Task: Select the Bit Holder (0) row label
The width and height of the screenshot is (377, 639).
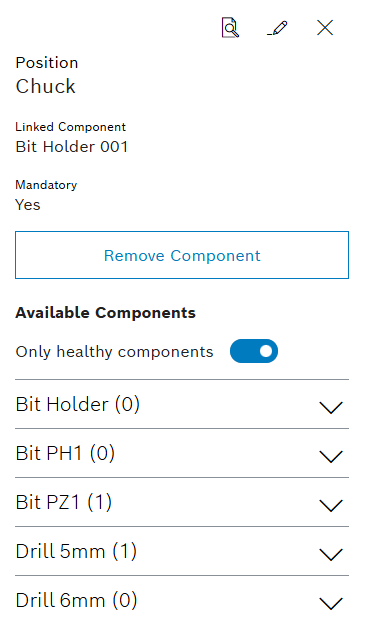Action: 77,404
